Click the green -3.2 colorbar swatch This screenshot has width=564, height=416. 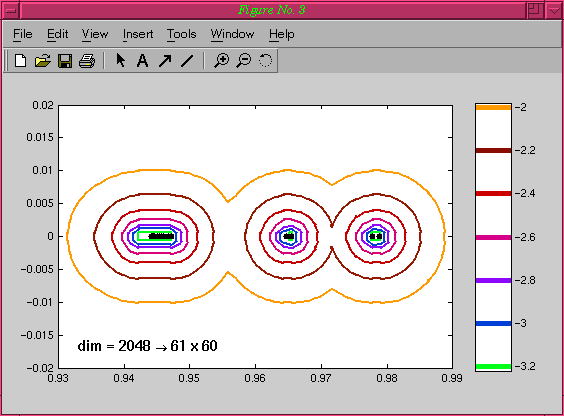[493, 366]
